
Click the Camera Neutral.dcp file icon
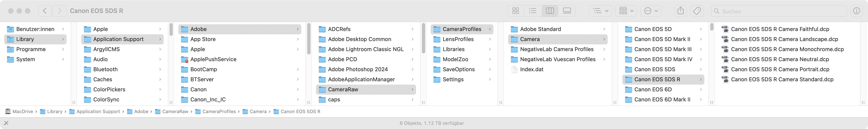click(x=725, y=59)
